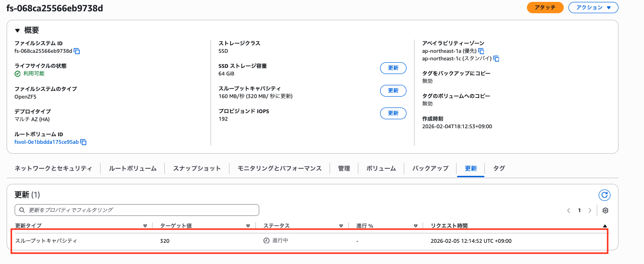Update the SSD storage capacity

393,68
